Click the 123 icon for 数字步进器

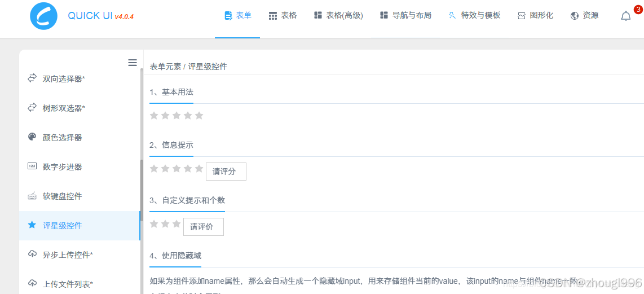(32, 166)
